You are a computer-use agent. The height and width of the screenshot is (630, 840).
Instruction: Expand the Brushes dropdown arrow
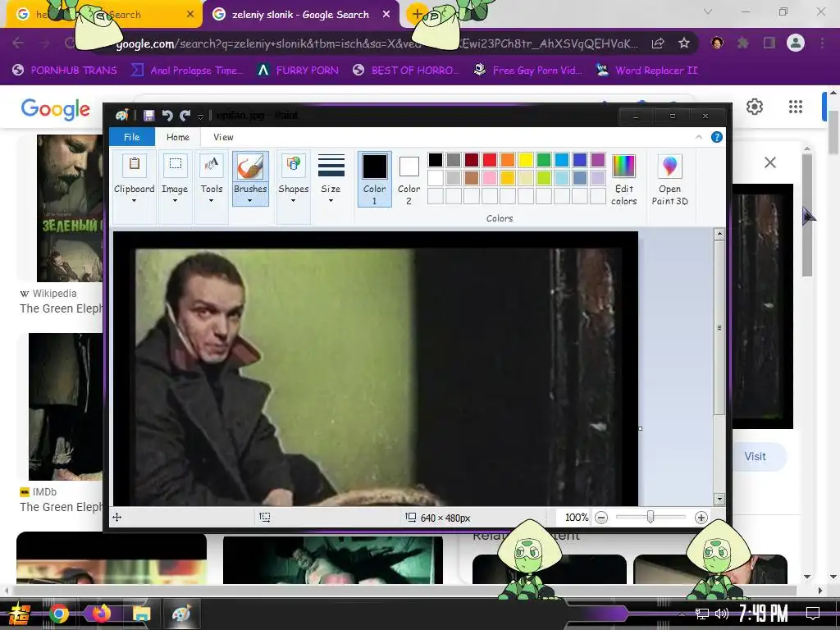(249, 201)
